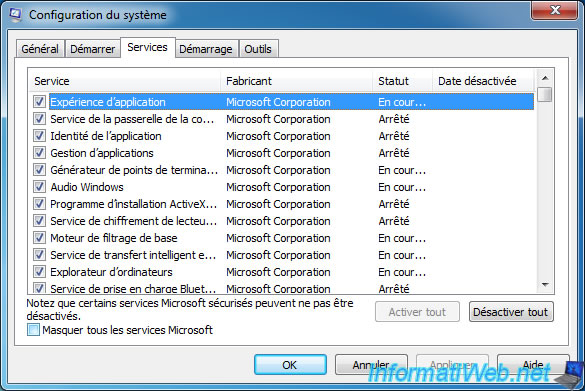Screen dimensions: 585x391
Task: Select the Identité de l'application row
Action: click(284, 136)
